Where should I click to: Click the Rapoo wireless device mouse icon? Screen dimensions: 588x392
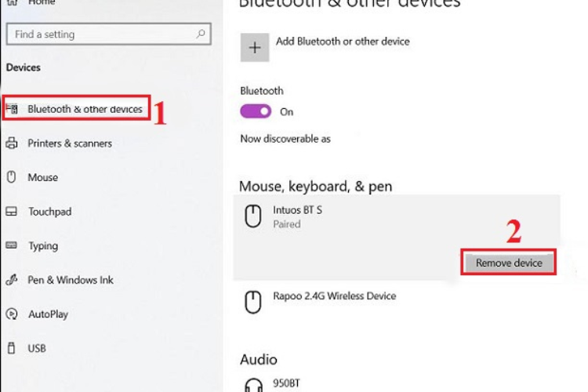(x=253, y=302)
